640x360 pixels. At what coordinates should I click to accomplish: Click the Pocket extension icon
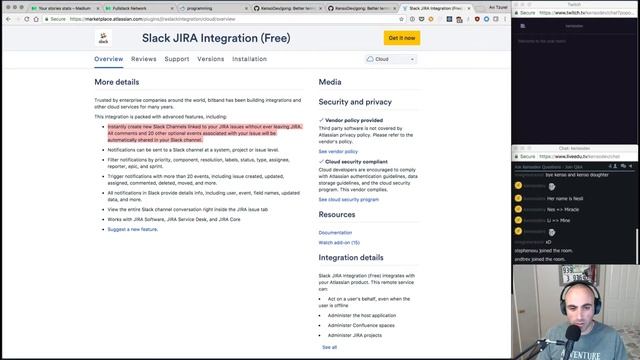[421, 19]
